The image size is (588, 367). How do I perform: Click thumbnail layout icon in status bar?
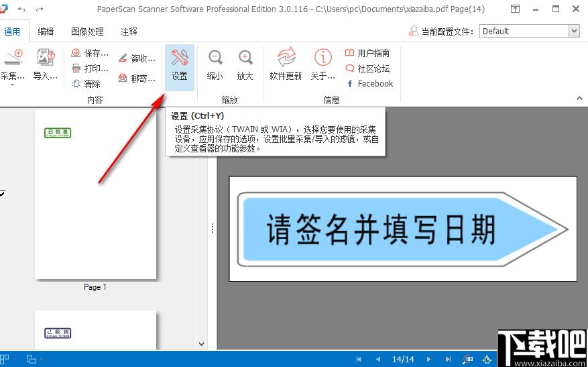point(5,359)
